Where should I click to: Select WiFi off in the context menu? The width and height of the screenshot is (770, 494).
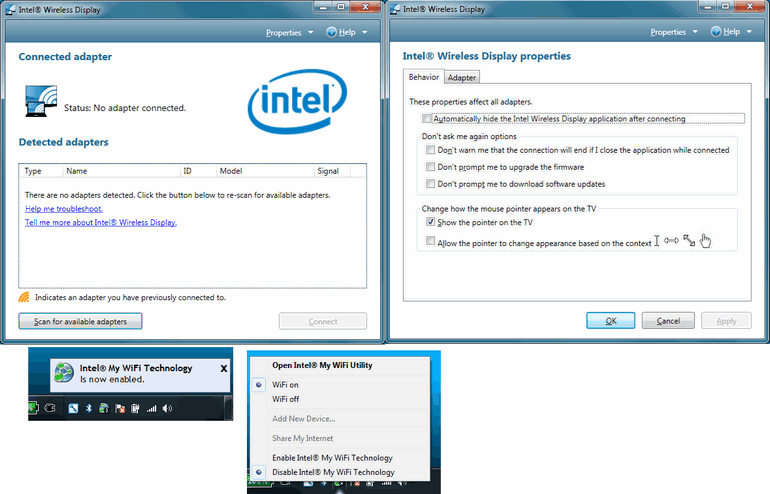tap(286, 399)
